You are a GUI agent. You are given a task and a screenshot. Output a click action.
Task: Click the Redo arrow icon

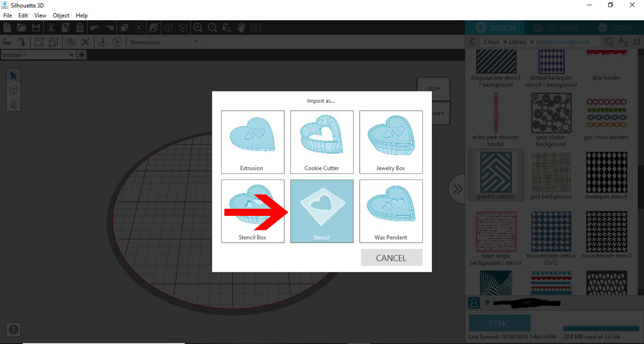tap(109, 28)
